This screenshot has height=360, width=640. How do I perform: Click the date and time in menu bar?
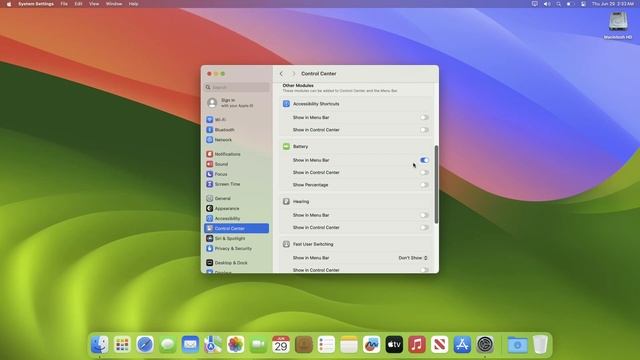(613, 4)
